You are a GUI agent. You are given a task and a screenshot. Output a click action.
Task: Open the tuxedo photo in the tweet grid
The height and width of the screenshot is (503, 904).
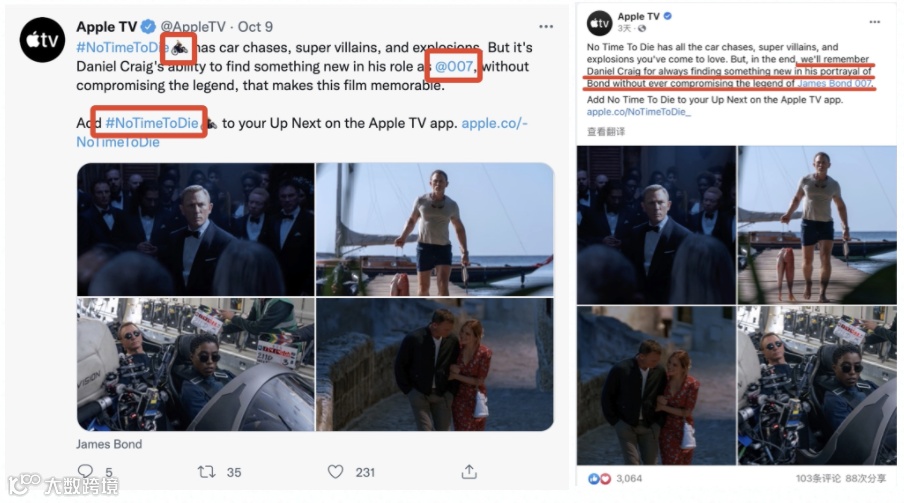[x=196, y=230]
